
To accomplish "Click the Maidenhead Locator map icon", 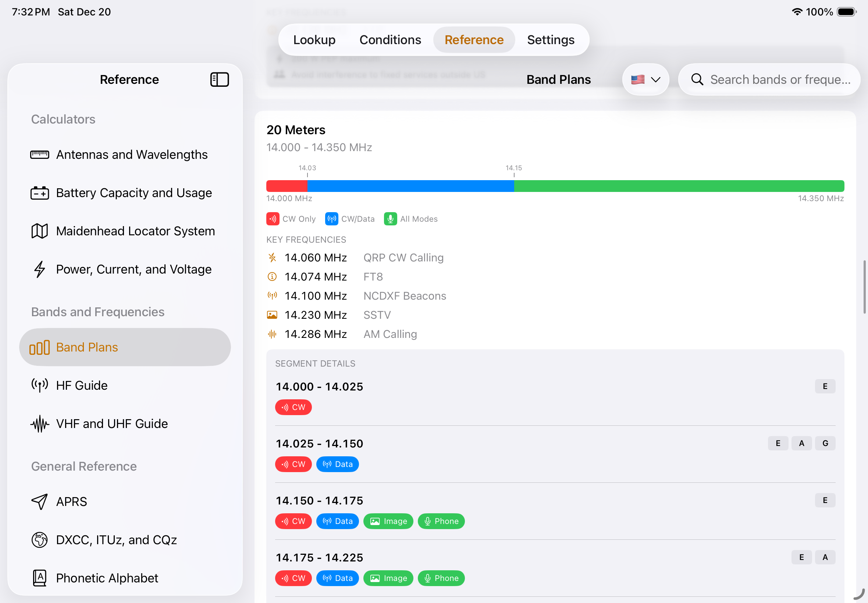I will point(40,231).
